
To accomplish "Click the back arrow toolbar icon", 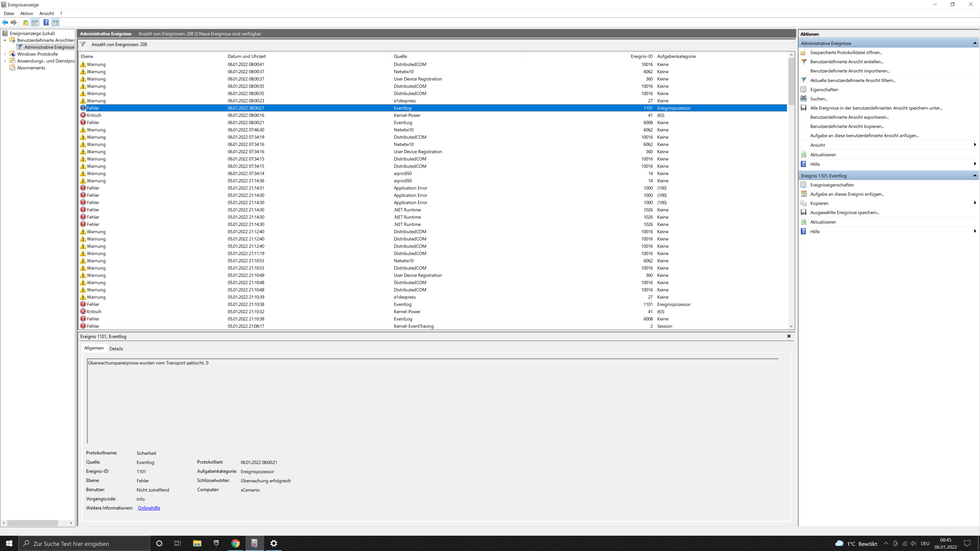I will coord(5,22).
